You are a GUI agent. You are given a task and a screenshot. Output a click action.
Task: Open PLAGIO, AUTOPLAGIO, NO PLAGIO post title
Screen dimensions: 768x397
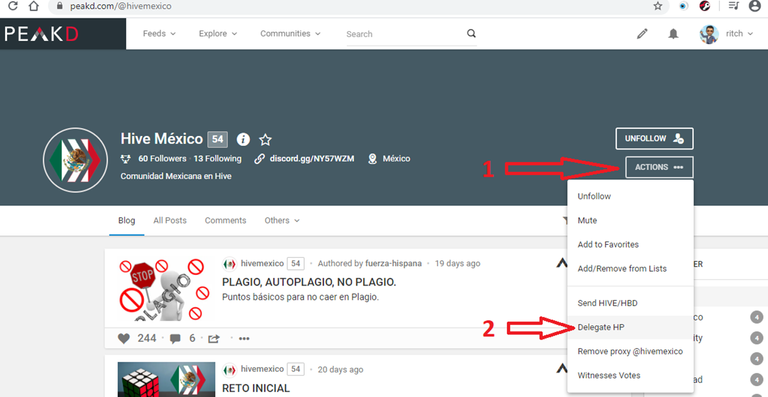point(309,282)
